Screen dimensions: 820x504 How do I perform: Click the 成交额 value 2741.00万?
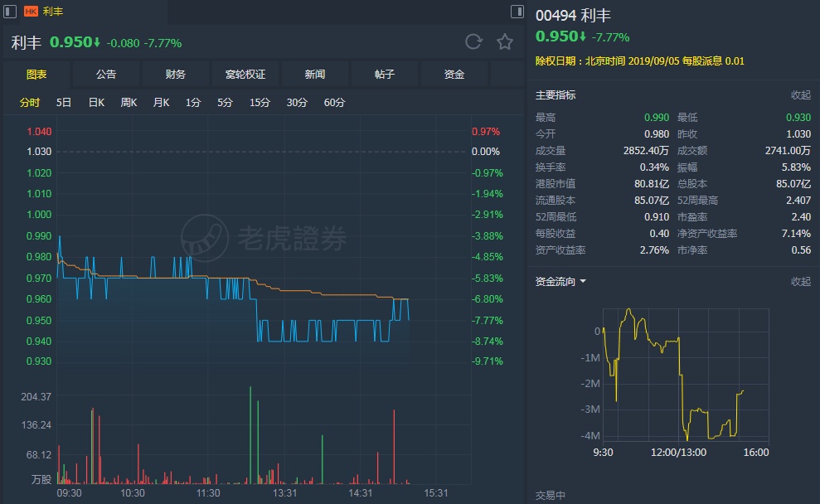tap(788, 151)
